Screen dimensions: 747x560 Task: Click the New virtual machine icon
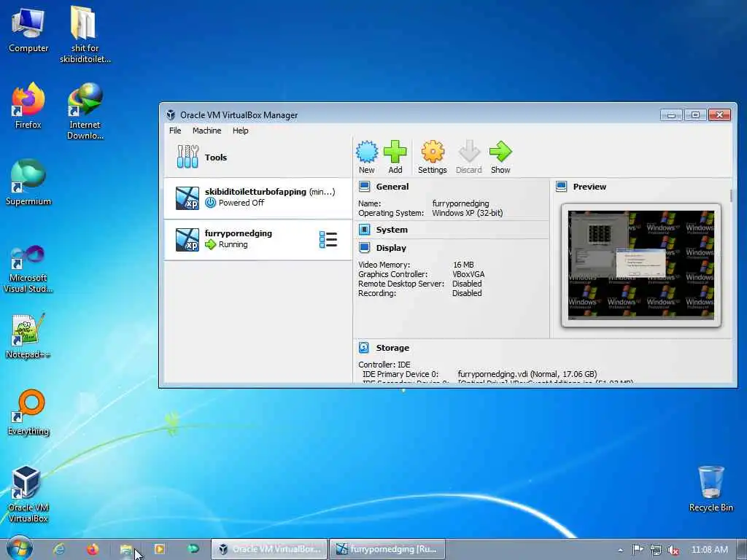point(367,152)
